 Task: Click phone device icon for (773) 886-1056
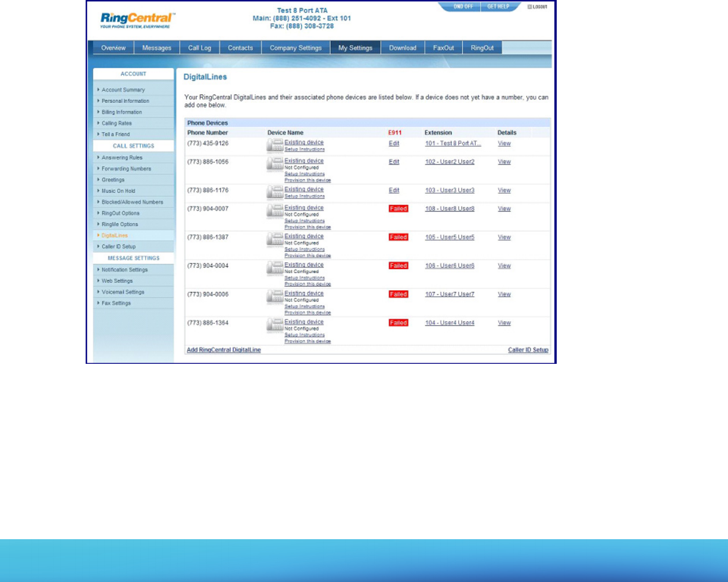(x=275, y=164)
